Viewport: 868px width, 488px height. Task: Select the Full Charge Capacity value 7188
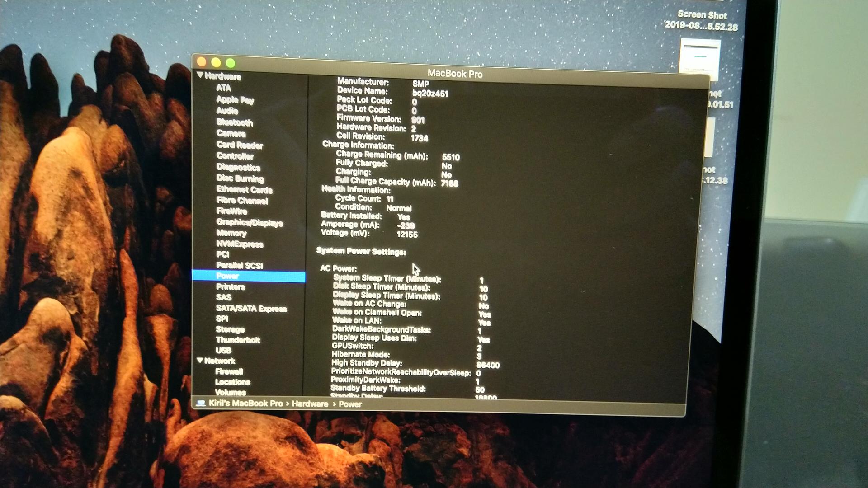click(x=449, y=183)
